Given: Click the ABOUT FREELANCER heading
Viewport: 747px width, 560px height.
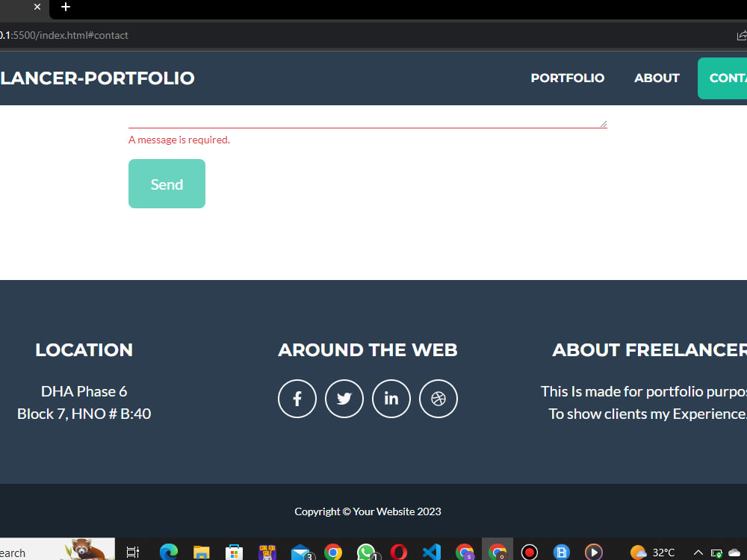Looking at the screenshot, I should tap(649, 350).
